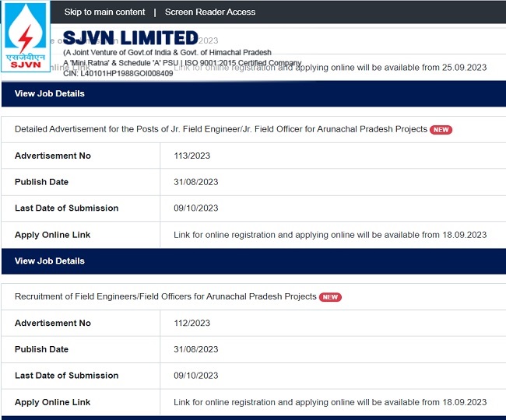Viewport: 506px width, 420px height.
Task: Click the SJVN logo icon
Action: tap(26, 37)
